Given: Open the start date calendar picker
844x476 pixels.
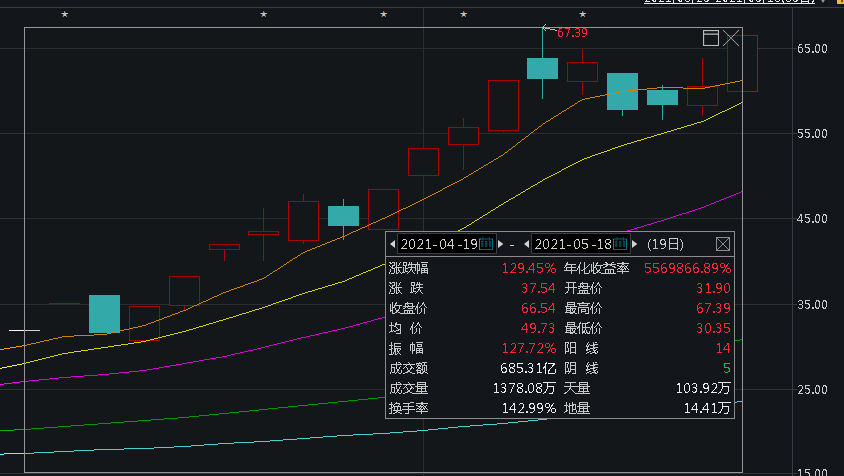Looking at the screenshot, I should (487, 243).
